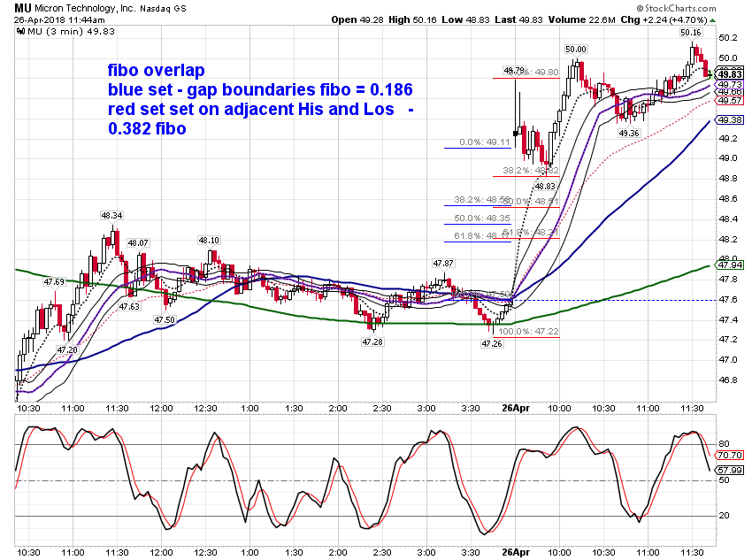Select the "0.382 fibo" annotation line
This screenshot has height=560, width=752.
147,128
